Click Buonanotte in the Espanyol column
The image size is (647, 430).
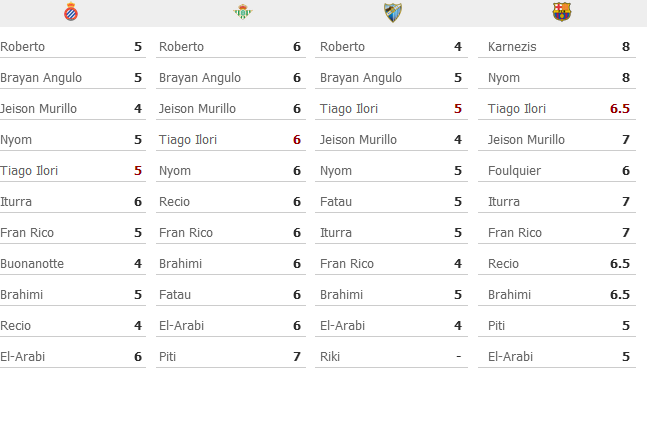point(32,264)
